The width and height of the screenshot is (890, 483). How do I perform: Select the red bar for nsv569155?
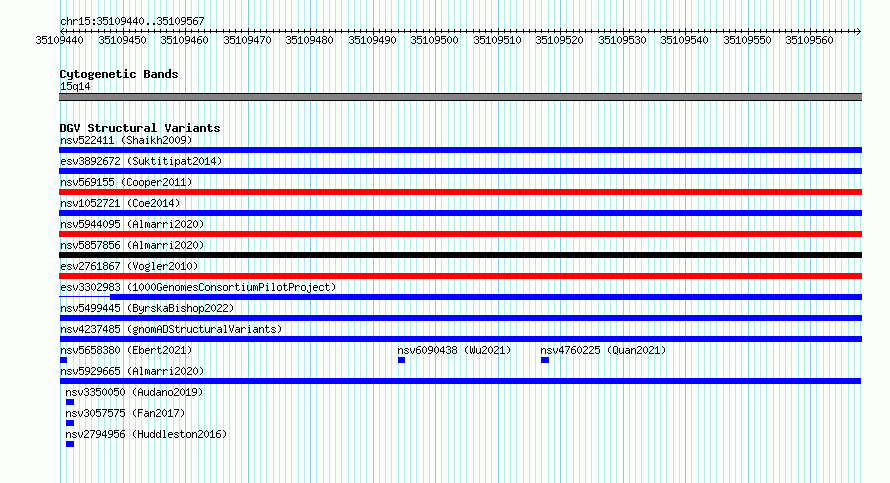[x=460, y=192]
